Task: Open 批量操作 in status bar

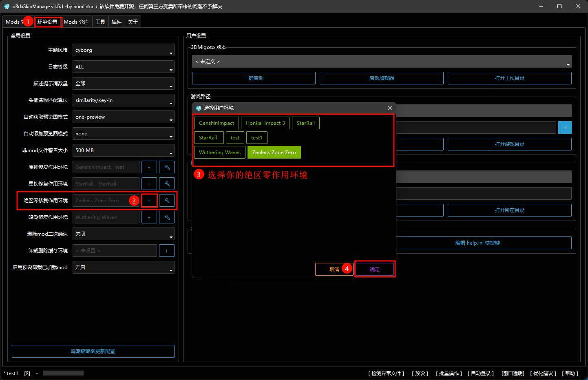Action: coord(449,373)
